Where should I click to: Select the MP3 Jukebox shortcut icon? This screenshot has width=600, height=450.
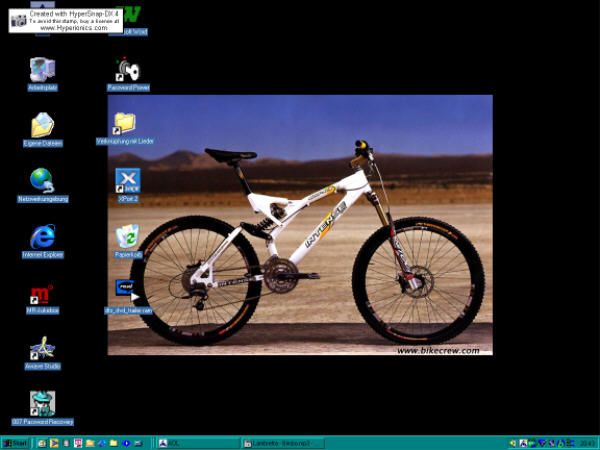pos(42,294)
